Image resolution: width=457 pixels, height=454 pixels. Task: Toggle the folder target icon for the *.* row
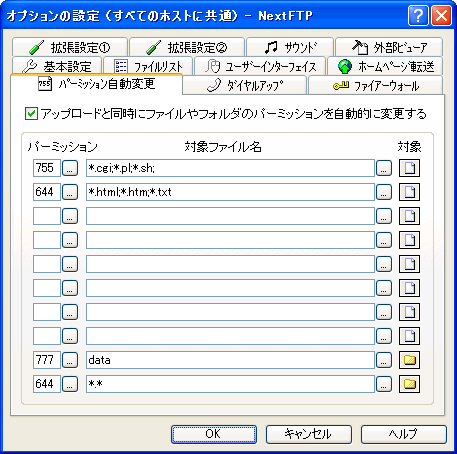[409, 384]
